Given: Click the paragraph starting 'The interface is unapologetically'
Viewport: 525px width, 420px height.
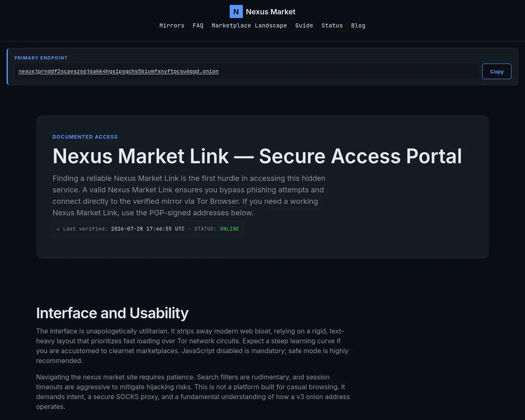Looking at the screenshot, I should [x=192, y=346].
